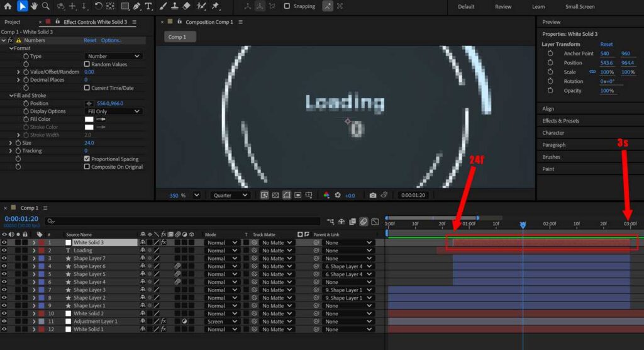Click the channel and color management icon

pos(326,195)
